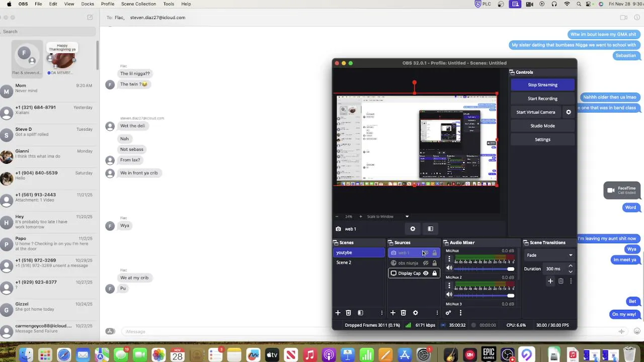
Task: Open conversation info icon in Messages
Action: 637,17
